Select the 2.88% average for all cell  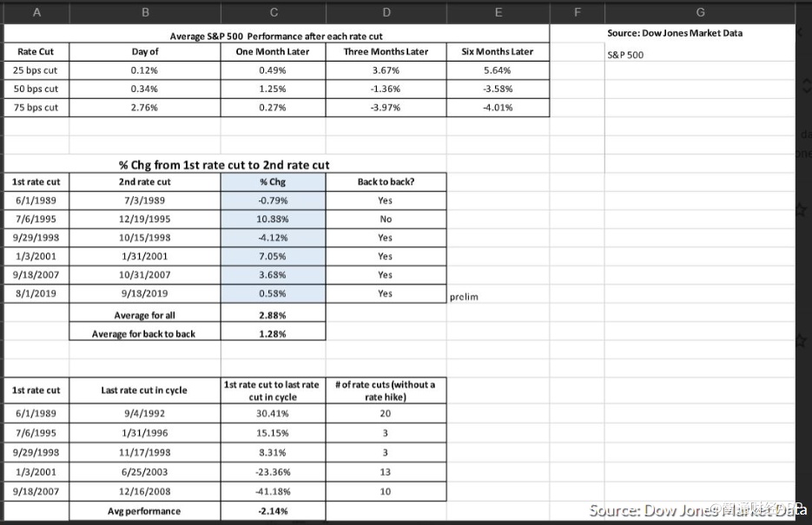point(274,315)
